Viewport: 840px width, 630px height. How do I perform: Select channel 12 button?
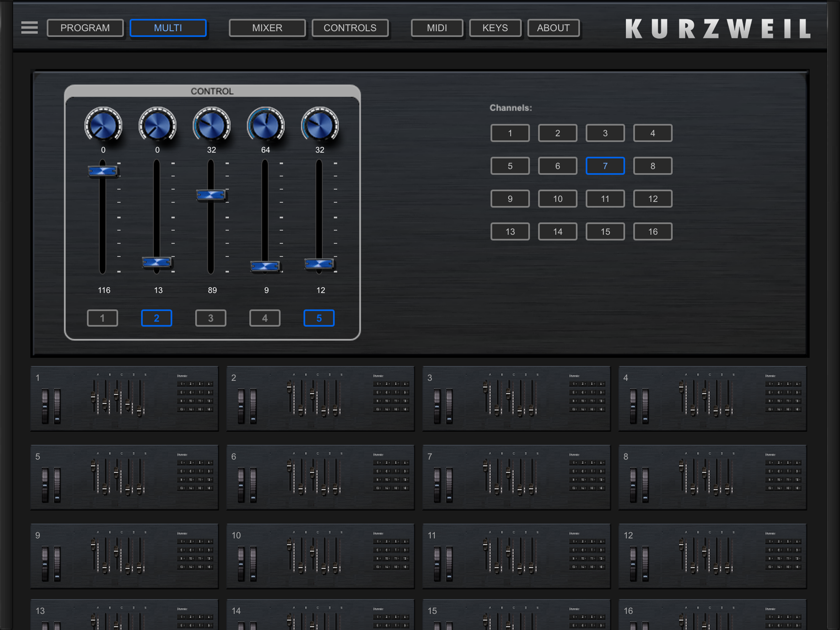653,199
